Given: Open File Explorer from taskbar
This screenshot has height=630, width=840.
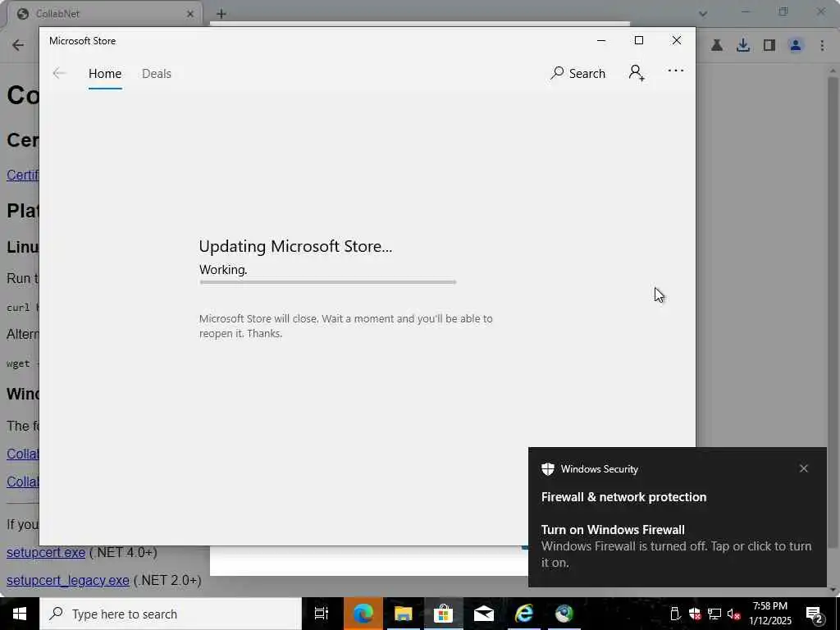Looking at the screenshot, I should pyautogui.click(x=403, y=614).
